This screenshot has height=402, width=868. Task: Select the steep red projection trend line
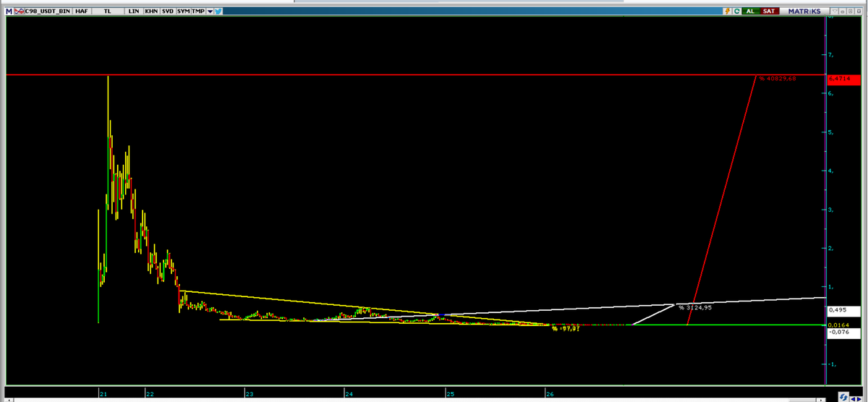point(721,200)
